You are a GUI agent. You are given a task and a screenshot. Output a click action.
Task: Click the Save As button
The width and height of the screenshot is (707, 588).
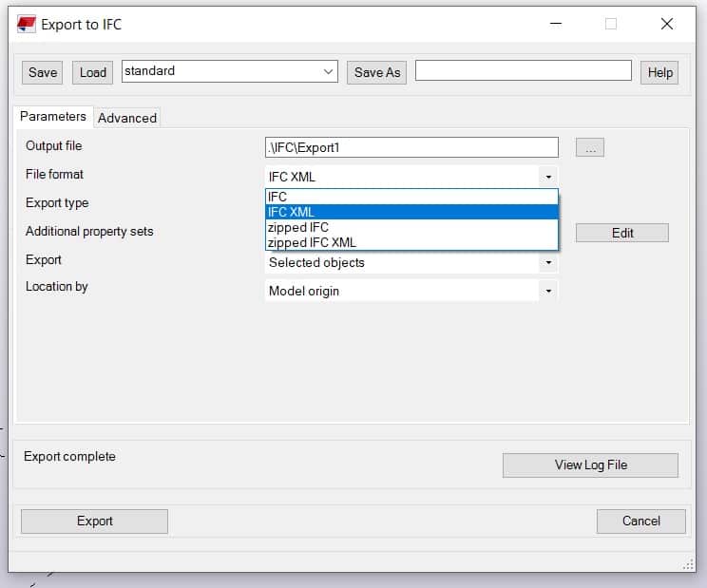pos(377,72)
